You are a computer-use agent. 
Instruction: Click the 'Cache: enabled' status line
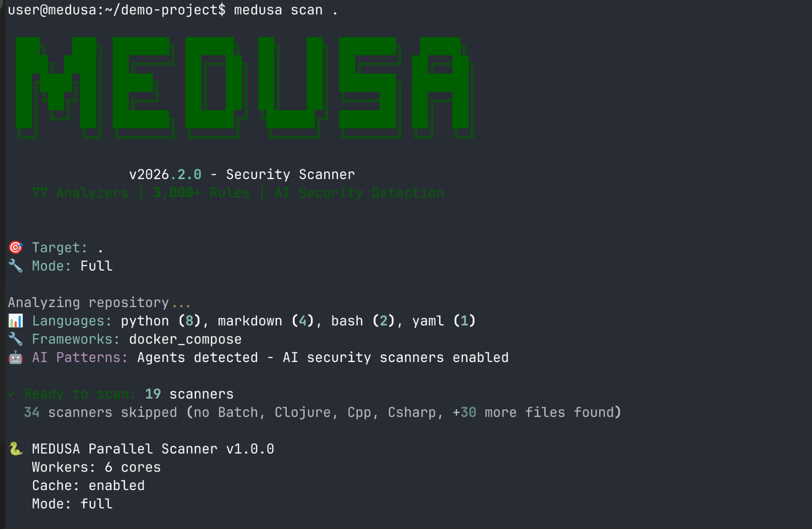pyautogui.click(x=88, y=485)
